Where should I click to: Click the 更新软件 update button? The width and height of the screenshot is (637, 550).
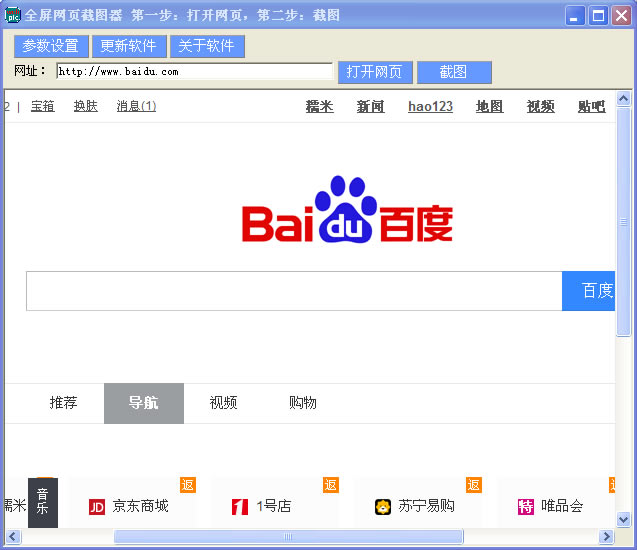(x=129, y=46)
